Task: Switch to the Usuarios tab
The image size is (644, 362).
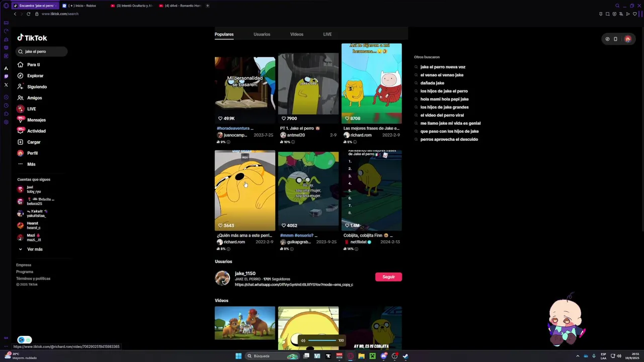Action: (x=262, y=34)
